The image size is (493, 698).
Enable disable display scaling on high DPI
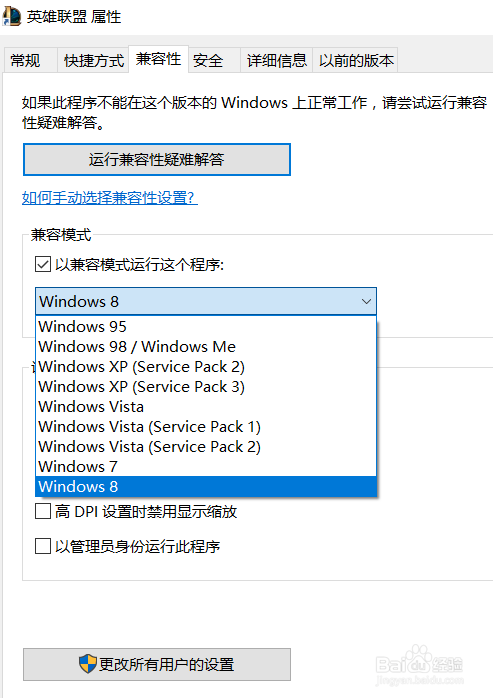coord(43,511)
